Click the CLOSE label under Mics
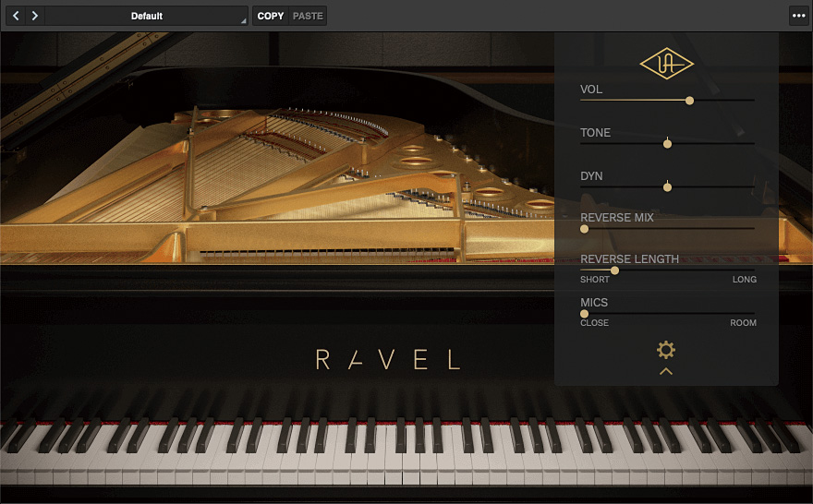Image resolution: width=813 pixels, height=504 pixels. pos(594,323)
